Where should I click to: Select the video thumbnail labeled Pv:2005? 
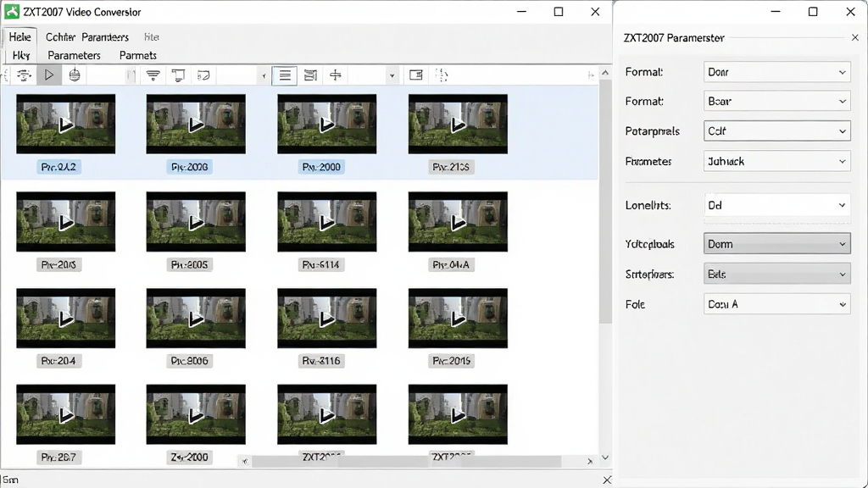[x=196, y=221]
